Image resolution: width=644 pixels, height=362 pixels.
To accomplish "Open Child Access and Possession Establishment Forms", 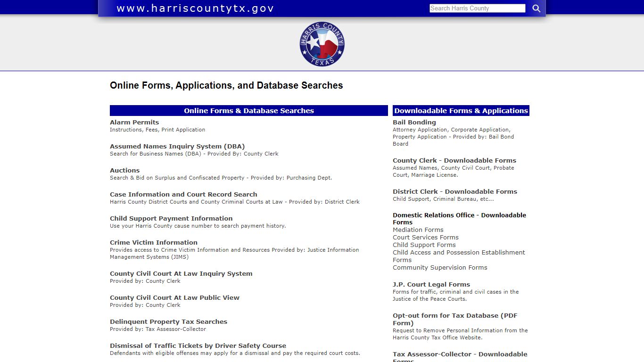I will point(459,256).
